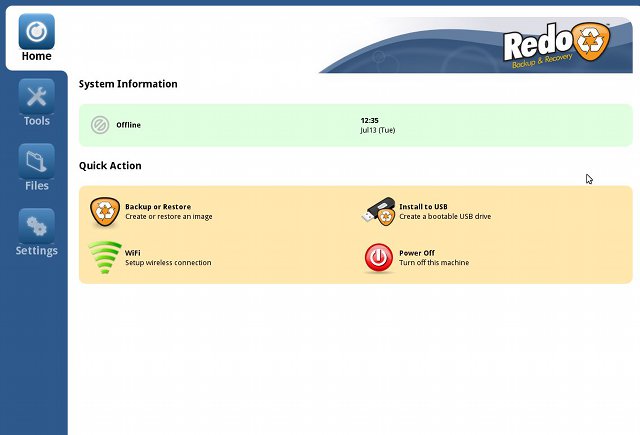Click the Jul13 (Tue) date

[x=378, y=130]
